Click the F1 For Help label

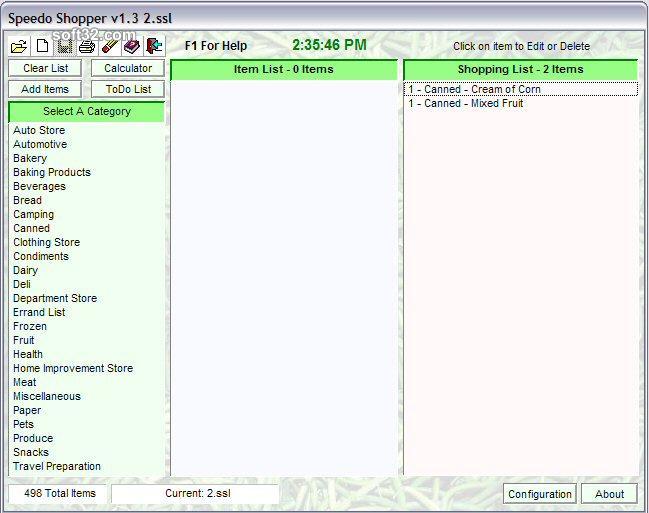tap(216, 46)
